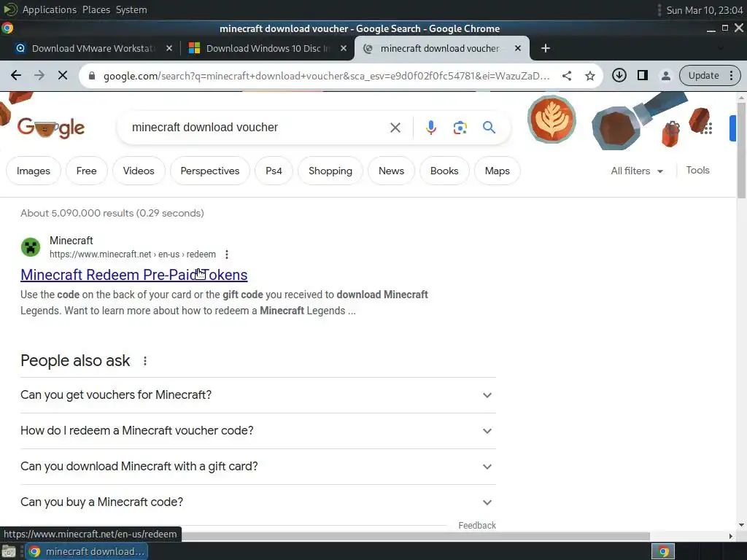Click the show desktop icon in bottom panel
This screenshot has width=747, height=560.
click(x=9, y=551)
